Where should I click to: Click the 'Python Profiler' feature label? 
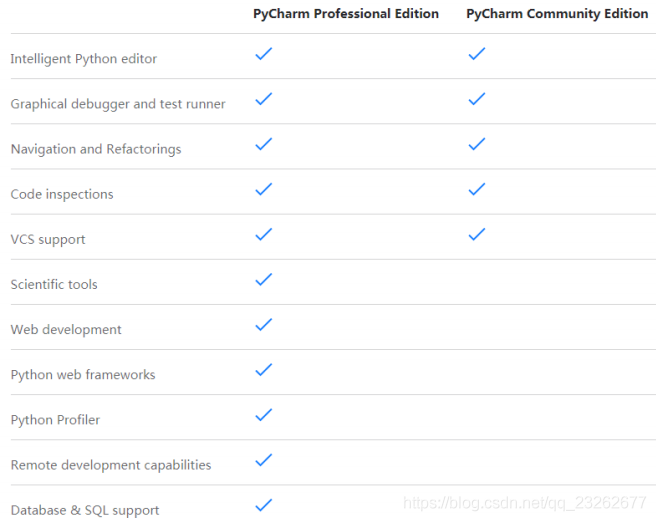coord(55,420)
